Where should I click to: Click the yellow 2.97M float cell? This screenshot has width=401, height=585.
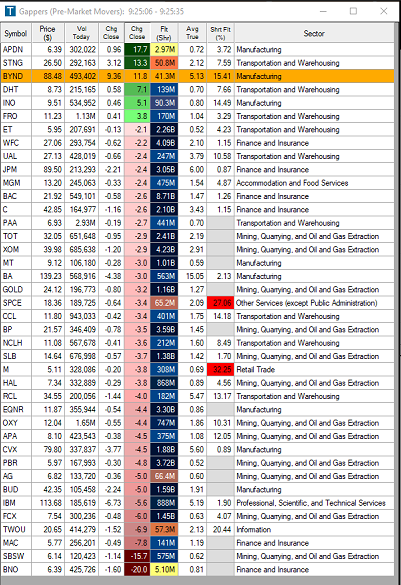tap(164, 50)
